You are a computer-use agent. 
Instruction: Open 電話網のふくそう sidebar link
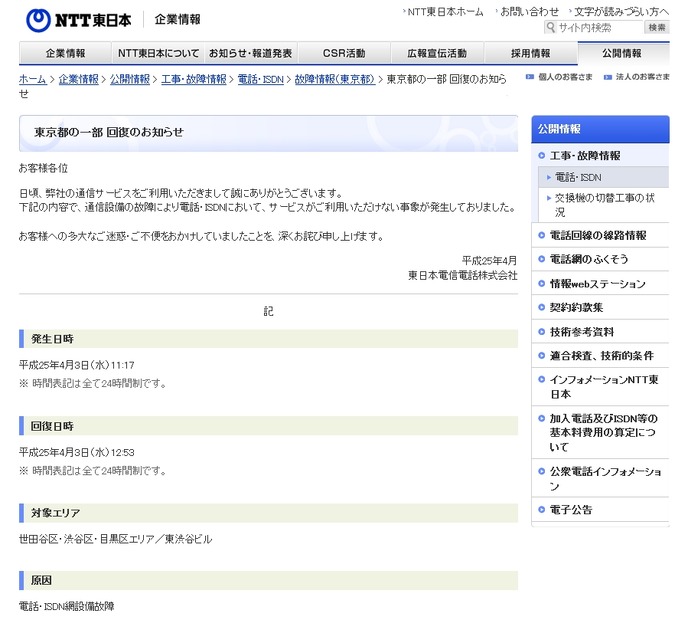(x=589, y=259)
